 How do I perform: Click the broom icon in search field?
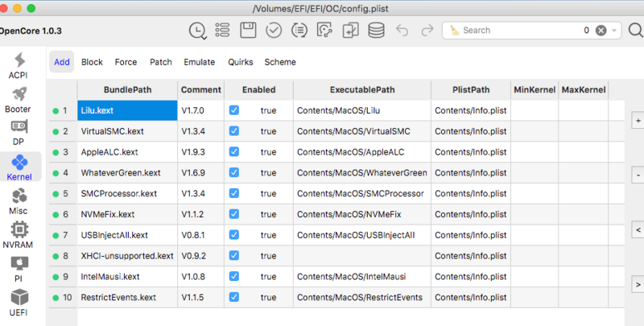[x=454, y=30]
